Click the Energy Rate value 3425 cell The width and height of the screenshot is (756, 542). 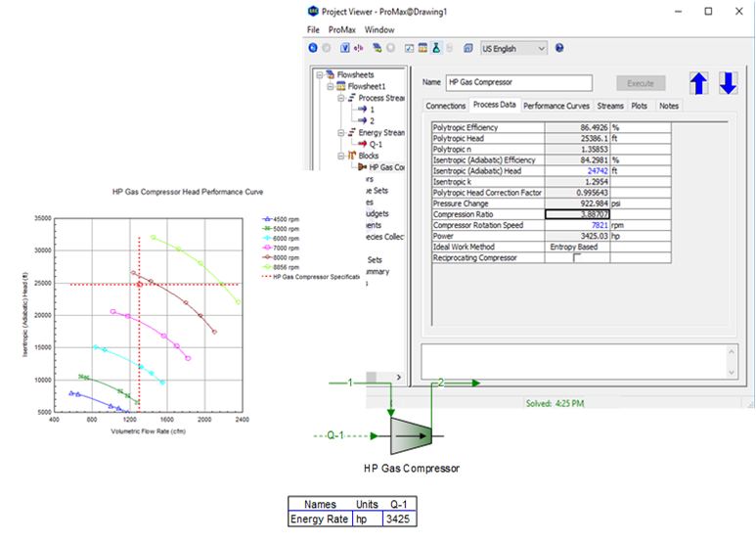coord(399,519)
